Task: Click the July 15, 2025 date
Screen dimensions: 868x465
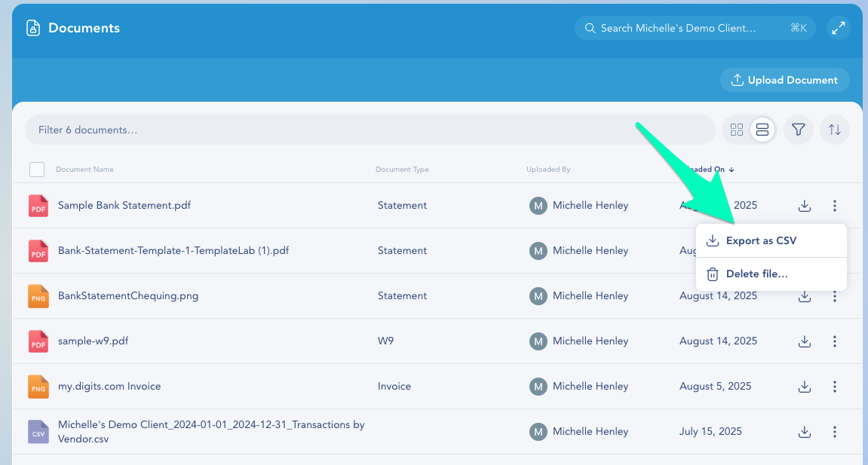Action: (x=710, y=431)
